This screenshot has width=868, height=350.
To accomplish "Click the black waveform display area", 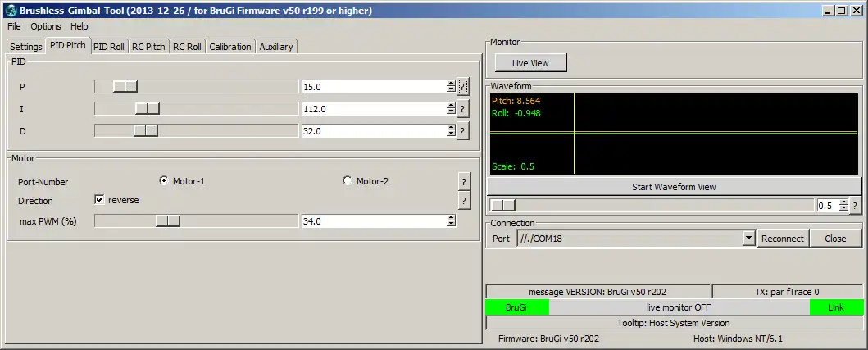I will (x=674, y=134).
